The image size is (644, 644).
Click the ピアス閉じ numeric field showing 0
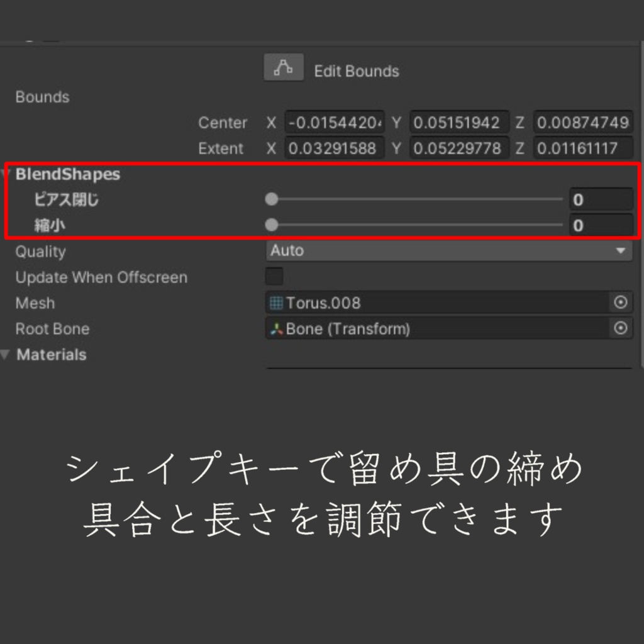click(600, 199)
